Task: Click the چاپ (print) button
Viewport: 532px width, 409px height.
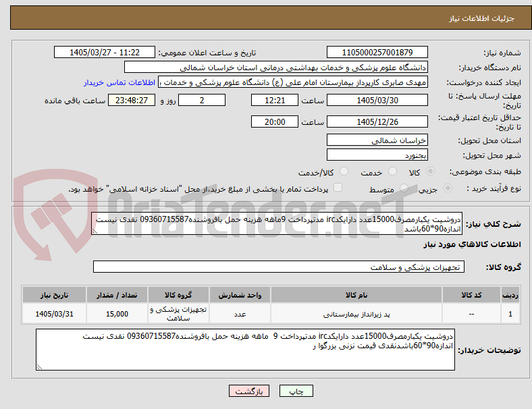Action: [296, 391]
